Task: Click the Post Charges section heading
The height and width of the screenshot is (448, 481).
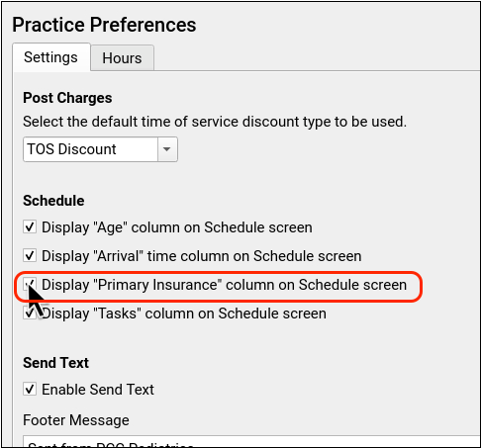Action: point(67,98)
